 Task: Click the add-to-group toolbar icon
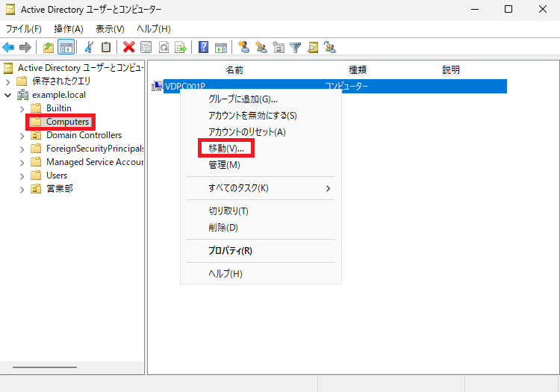pos(330,47)
